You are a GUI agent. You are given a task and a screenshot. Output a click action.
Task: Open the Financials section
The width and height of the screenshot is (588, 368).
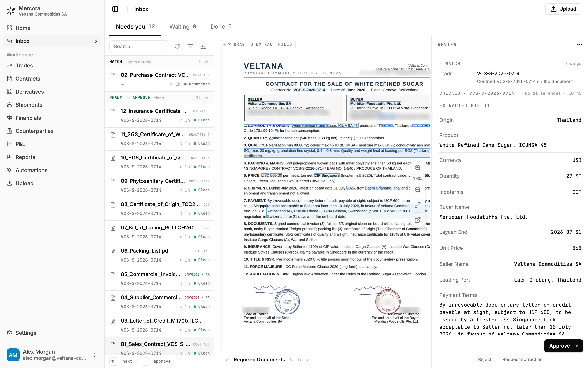click(52, 118)
